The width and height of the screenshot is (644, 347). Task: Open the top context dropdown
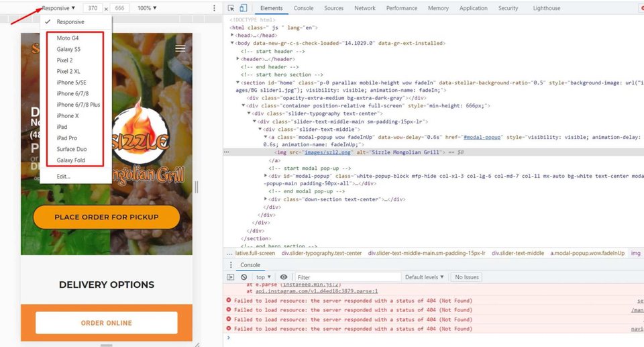[x=263, y=277]
